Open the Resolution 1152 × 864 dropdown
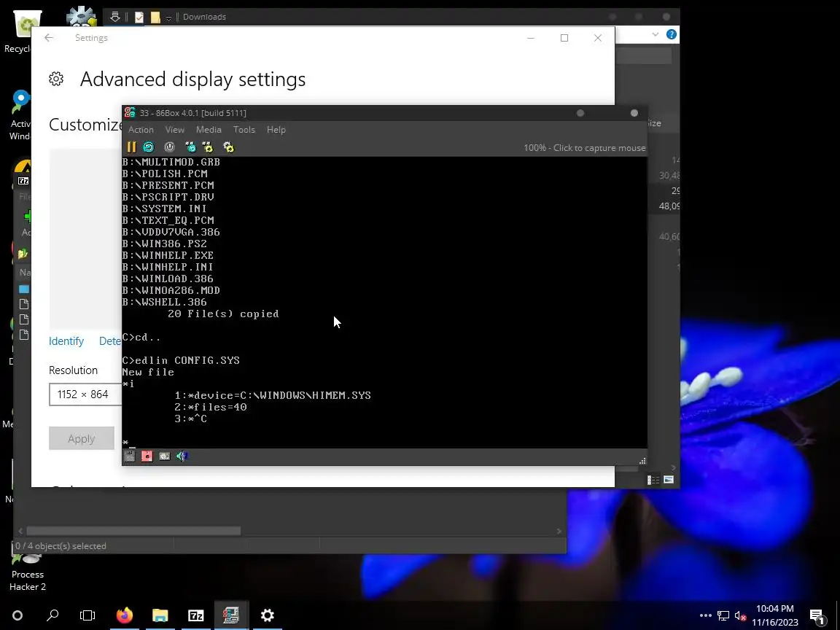Screen dimensions: 840x630 click(85, 394)
